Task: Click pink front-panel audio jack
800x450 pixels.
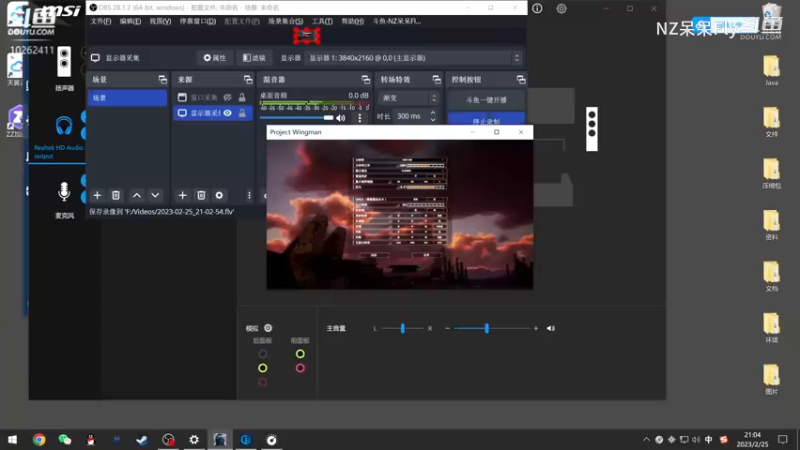Action: tap(300, 368)
